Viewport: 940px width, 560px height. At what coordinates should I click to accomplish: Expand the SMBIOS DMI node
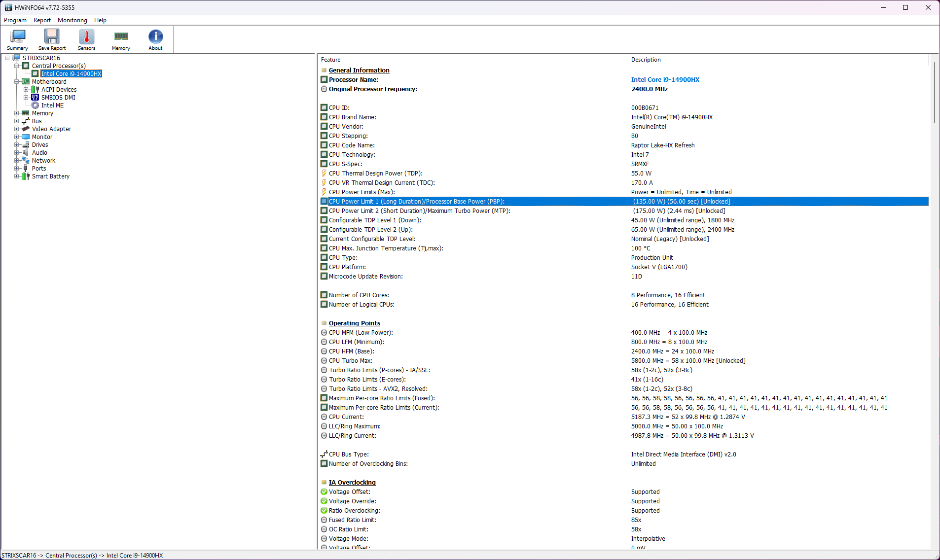click(x=26, y=97)
